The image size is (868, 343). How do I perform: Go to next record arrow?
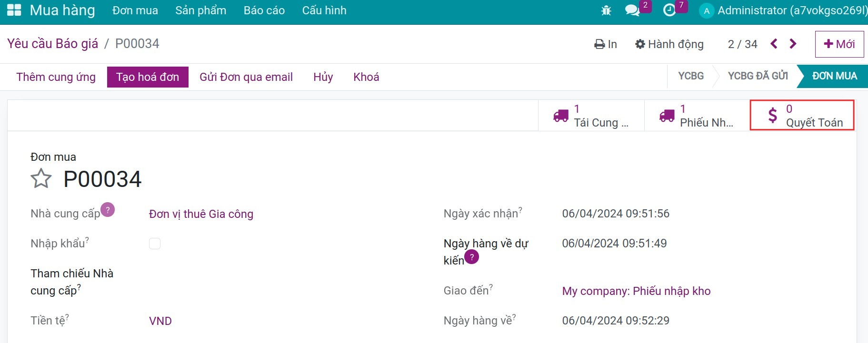[x=793, y=44]
